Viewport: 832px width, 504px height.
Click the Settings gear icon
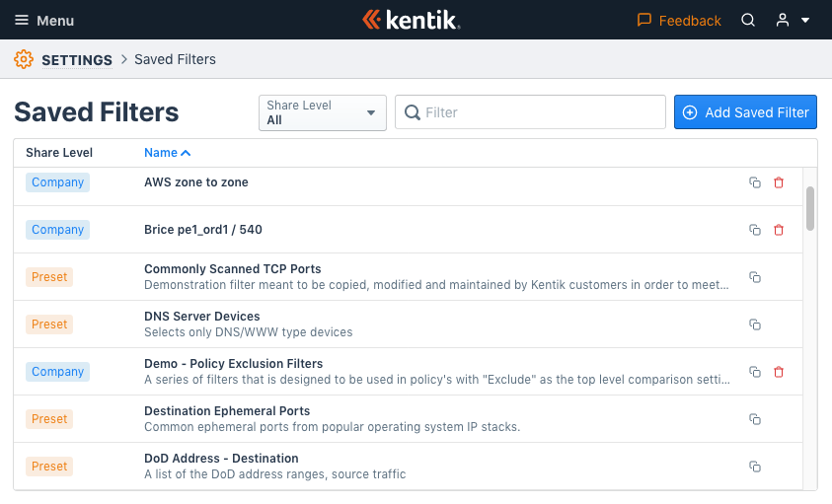[x=24, y=59]
